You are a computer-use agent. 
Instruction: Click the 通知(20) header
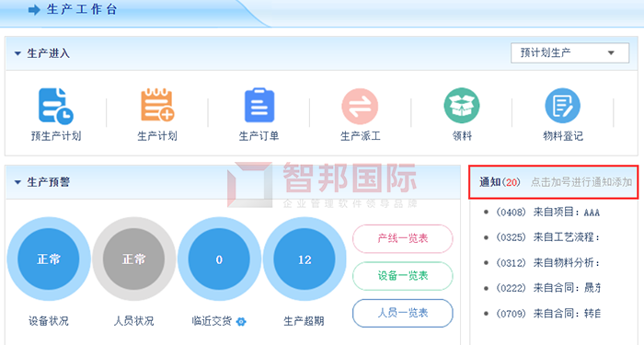coord(500,182)
